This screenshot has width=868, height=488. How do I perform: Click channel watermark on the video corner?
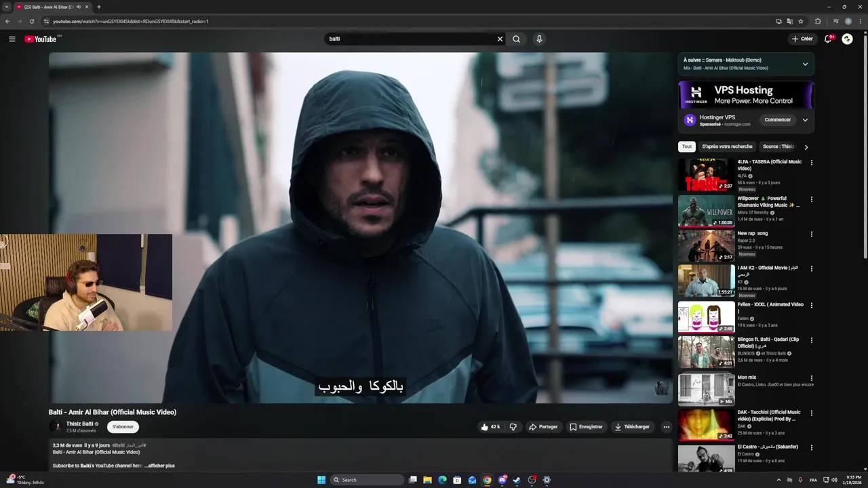point(661,388)
